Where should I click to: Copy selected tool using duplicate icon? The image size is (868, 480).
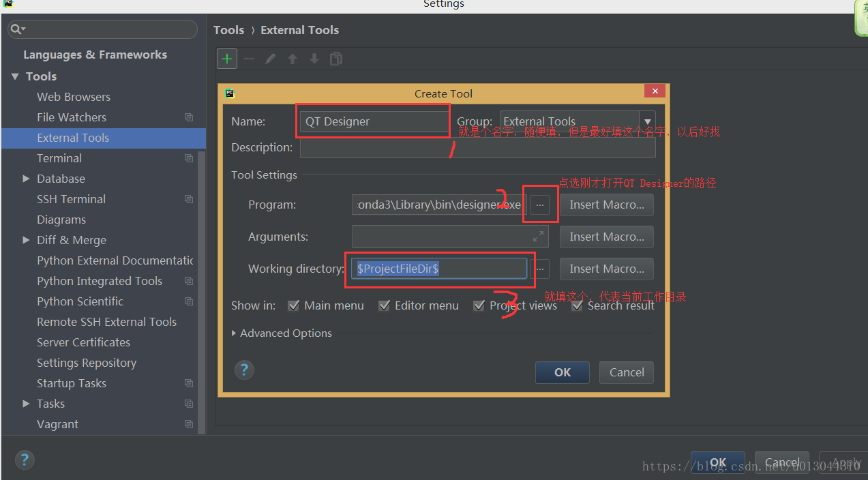click(x=335, y=59)
